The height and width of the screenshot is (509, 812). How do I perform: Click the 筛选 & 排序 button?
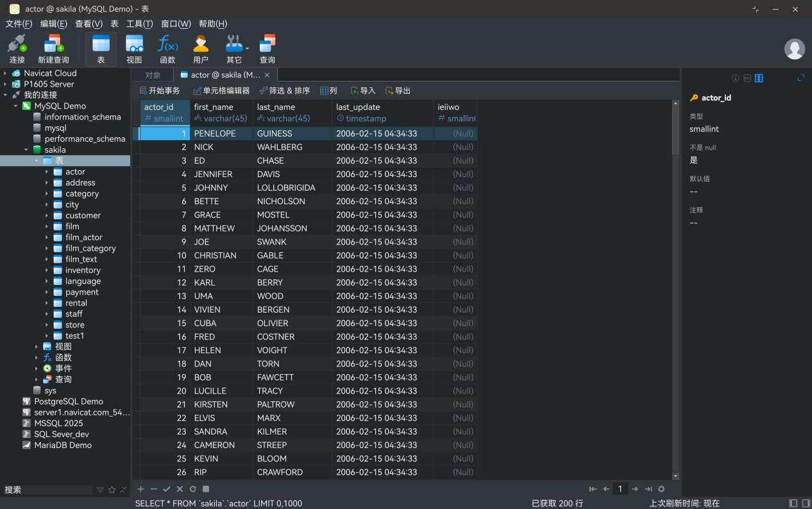(284, 91)
